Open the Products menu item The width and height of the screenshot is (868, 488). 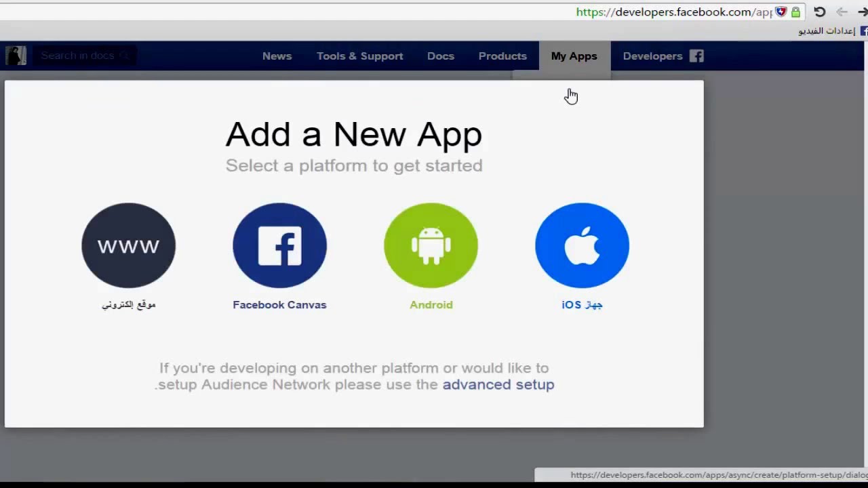[502, 56]
